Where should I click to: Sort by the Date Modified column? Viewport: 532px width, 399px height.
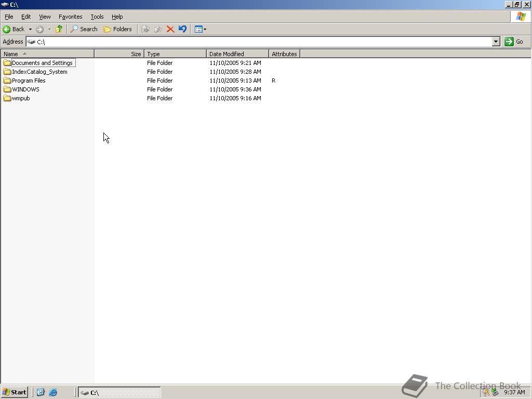pos(227,54)
